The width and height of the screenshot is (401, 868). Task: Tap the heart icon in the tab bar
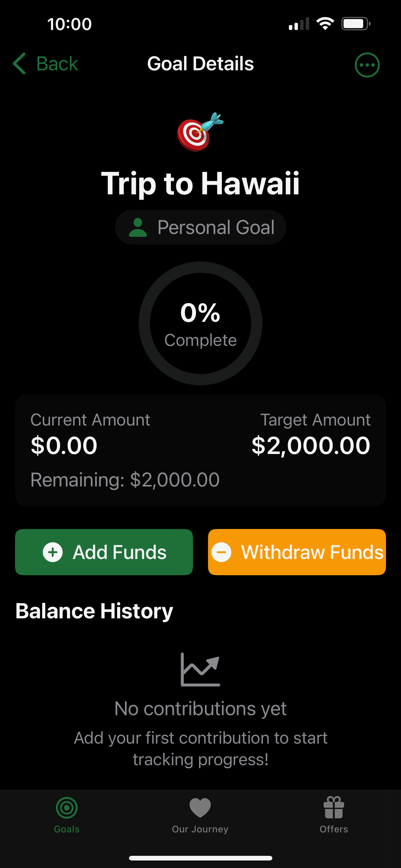[200, 808]
